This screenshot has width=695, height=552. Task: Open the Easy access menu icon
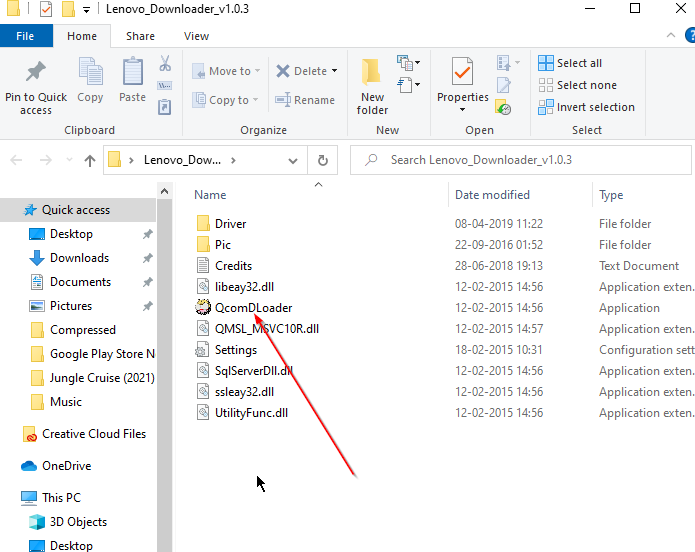point(408,85)
